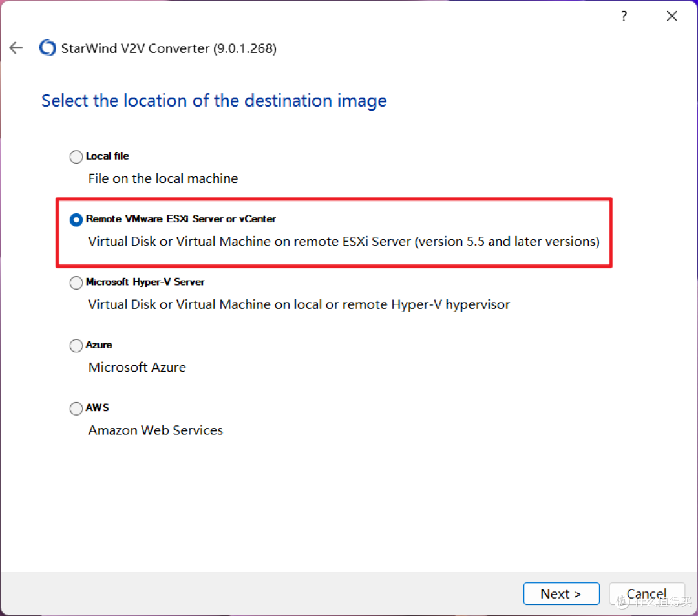Open help with the question mark icon
Viewport: 698px width, 616px height.
tap(624, 17)
